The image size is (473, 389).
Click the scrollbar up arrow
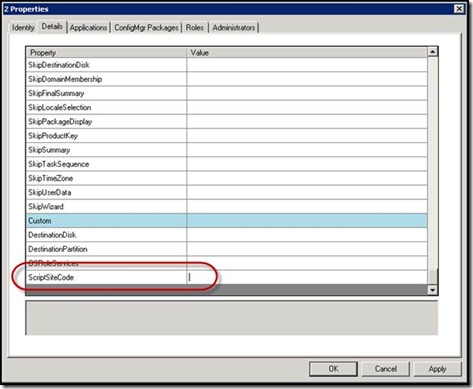(432, 52)
